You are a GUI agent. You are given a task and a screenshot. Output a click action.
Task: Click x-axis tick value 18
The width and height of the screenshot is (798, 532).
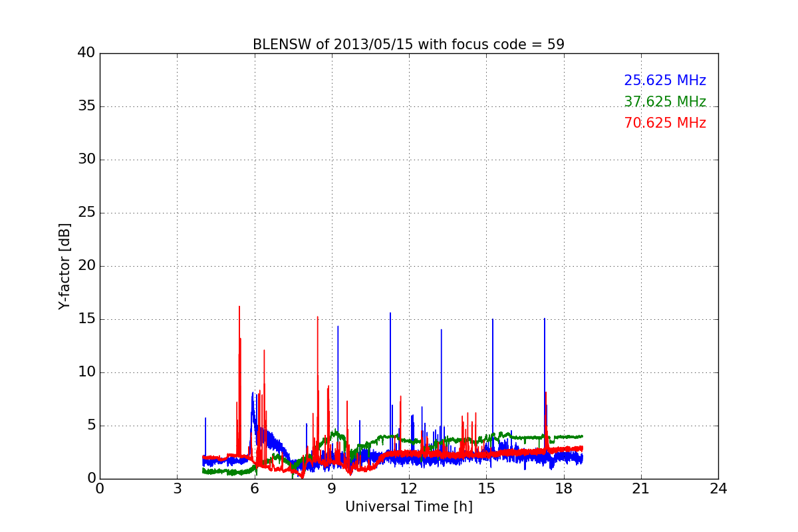click(x=564, y=489)
